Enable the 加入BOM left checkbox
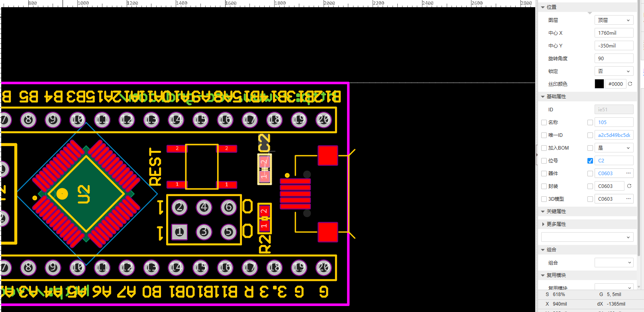644x312 pixels. [x=544, y=148]
